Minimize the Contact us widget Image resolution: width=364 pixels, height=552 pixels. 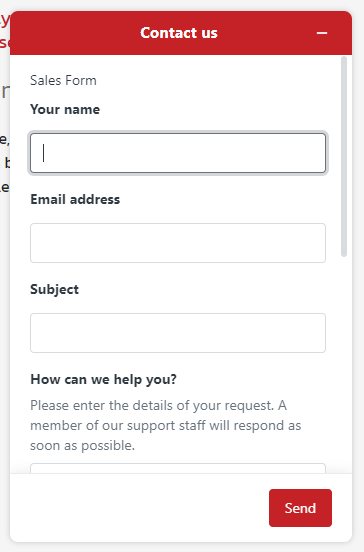point(322,33)
